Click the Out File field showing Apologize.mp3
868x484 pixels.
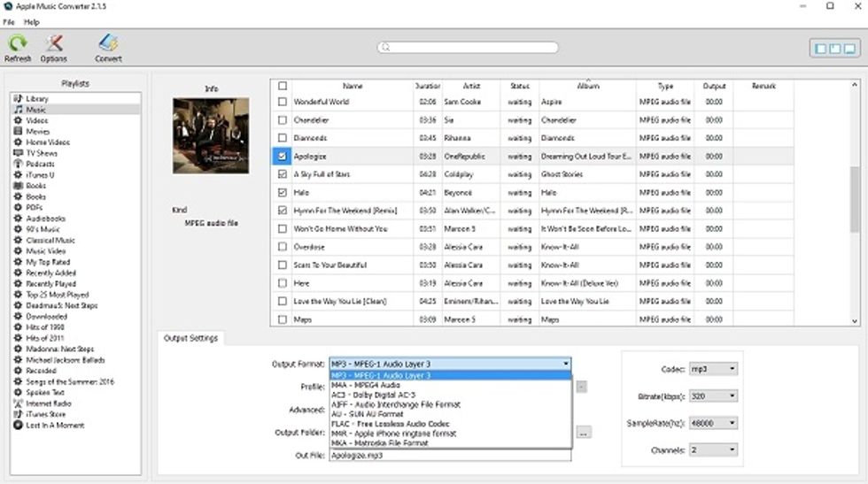click(x=450, y=455)
